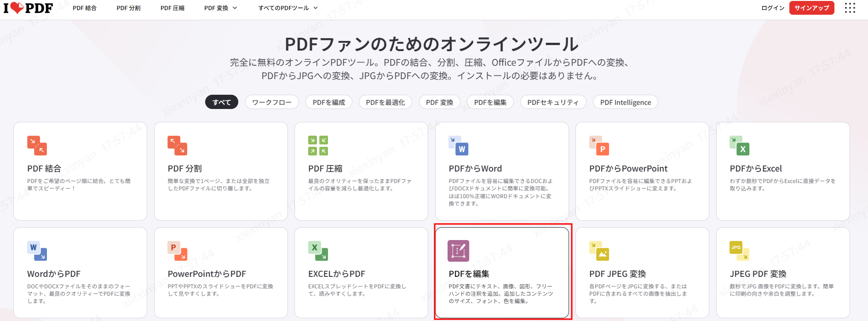Open the apps grid menu icon
Viewport: 868px width, 321px height.
pos(850,8)
